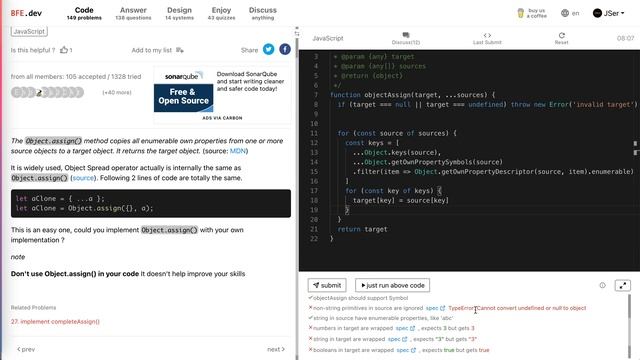Share on Facebook
This screenshot has height=360, width=640.
285,49
